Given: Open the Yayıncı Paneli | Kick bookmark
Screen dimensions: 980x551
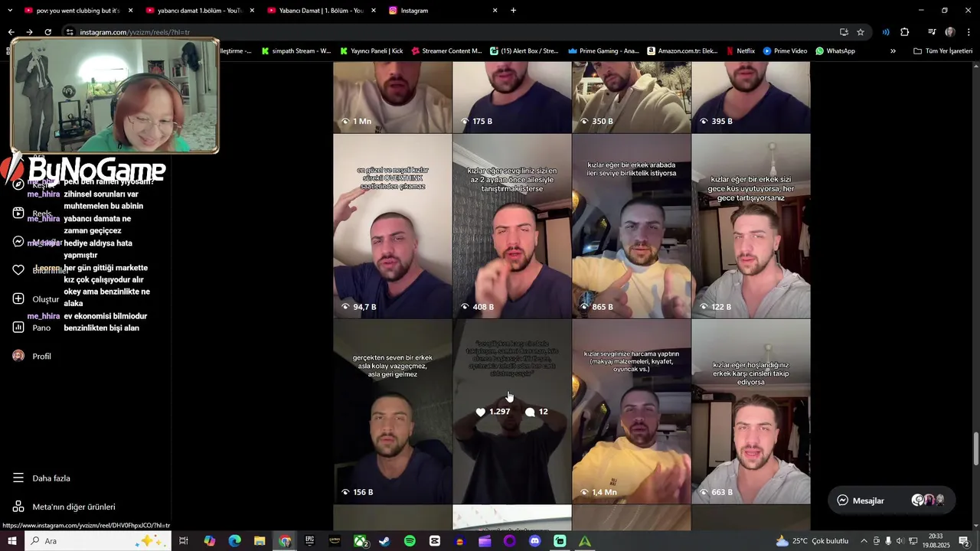Looking at the screenshot, I should tap(371, 51).
